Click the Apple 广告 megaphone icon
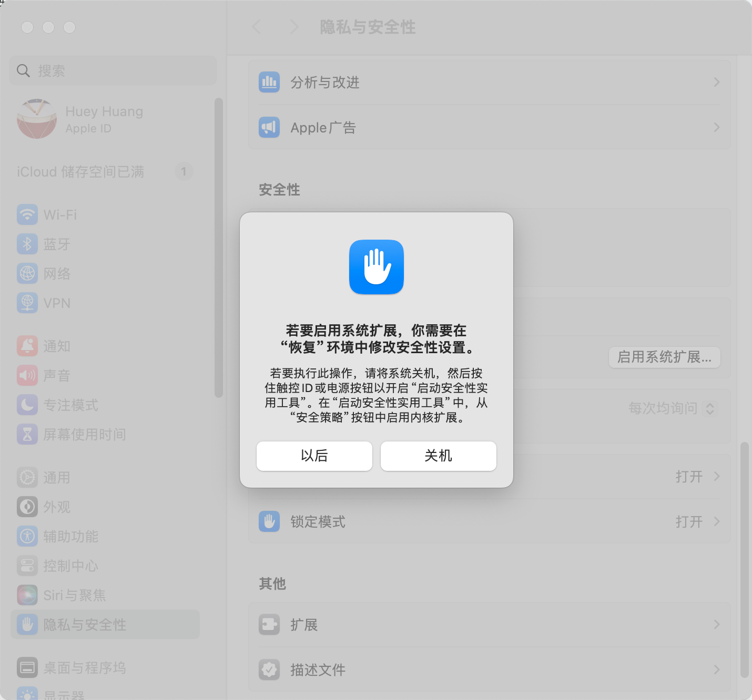 [269, 127]
